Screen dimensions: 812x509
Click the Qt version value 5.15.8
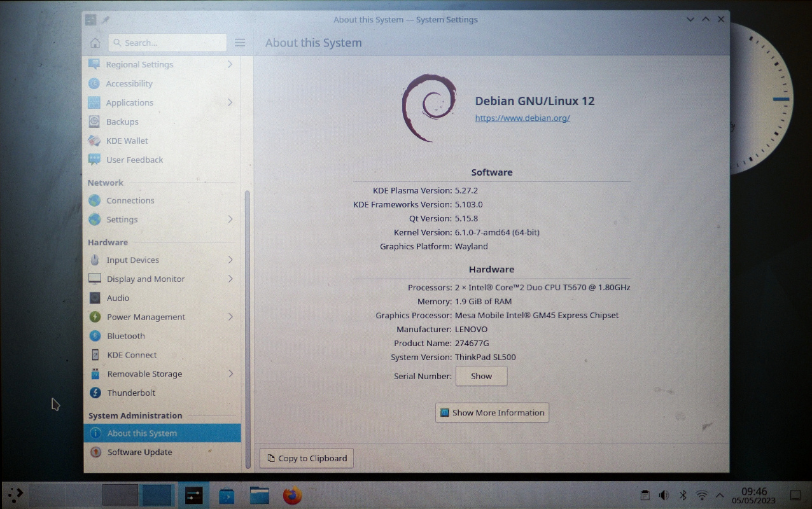(466, 218)
